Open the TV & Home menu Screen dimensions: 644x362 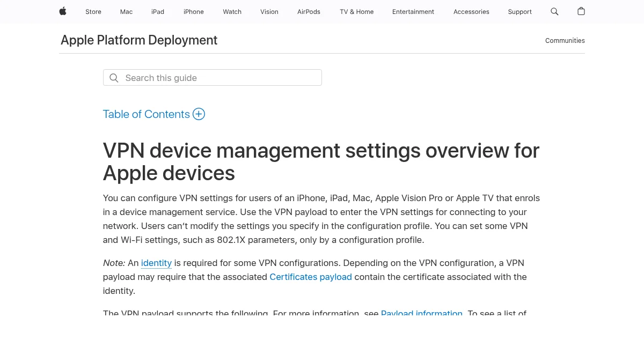point(356,12)
